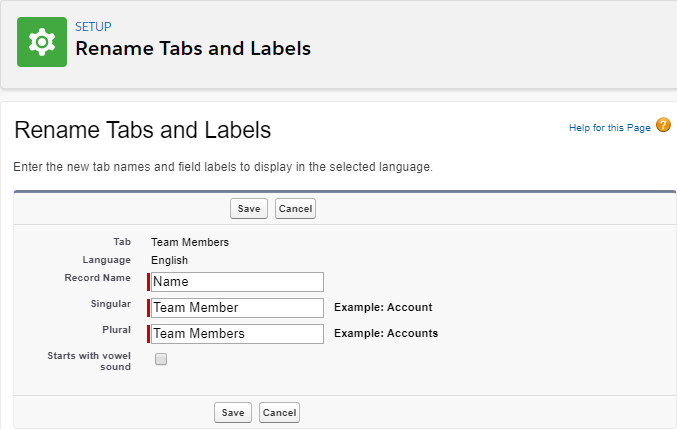
Task: Click the Team Members tab value text
Action: pos(190,242)
